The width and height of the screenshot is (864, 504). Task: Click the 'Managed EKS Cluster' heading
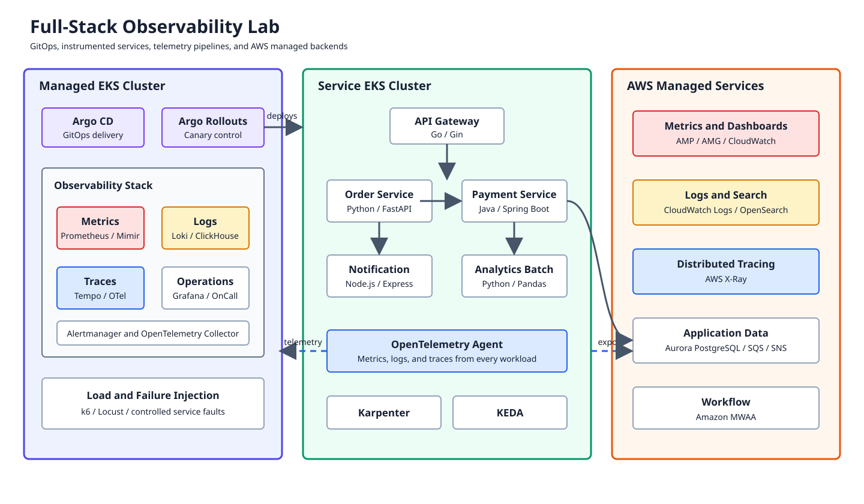[102, 86]
